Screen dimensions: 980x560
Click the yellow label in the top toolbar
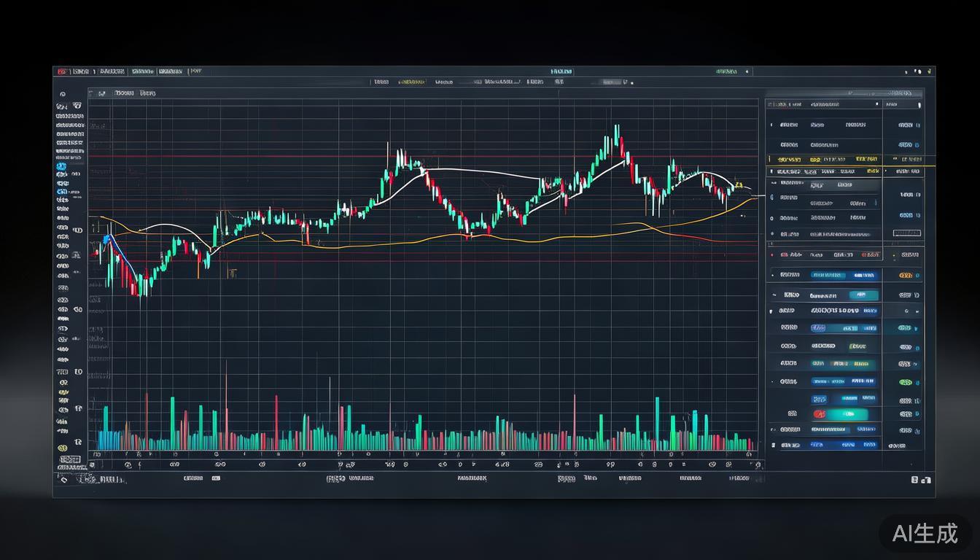point(411,82)
